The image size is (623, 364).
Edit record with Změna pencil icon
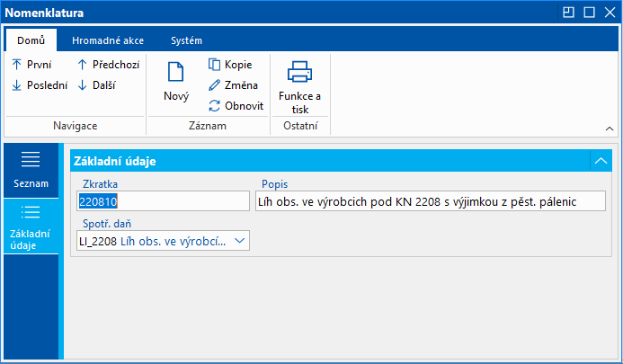[233, 85]
